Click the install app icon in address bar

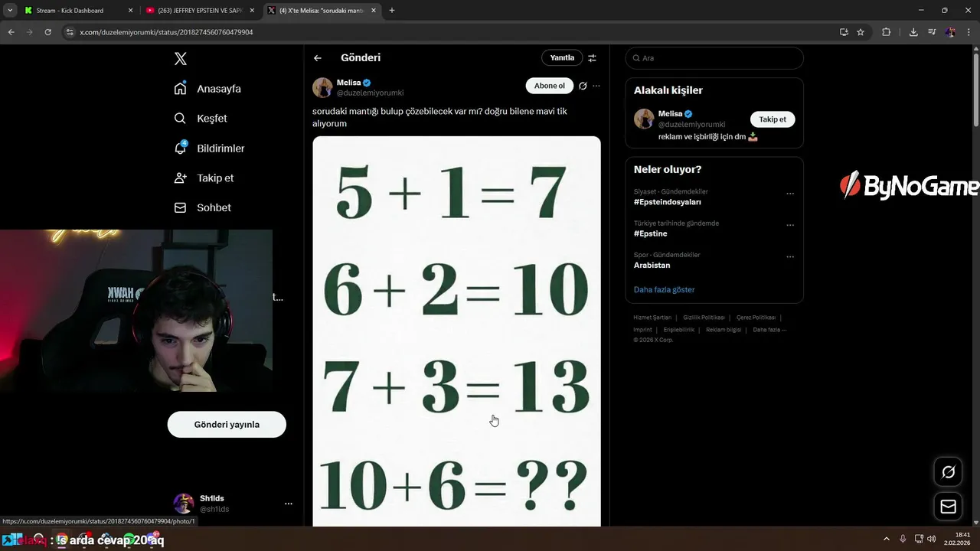pos(844,32)
